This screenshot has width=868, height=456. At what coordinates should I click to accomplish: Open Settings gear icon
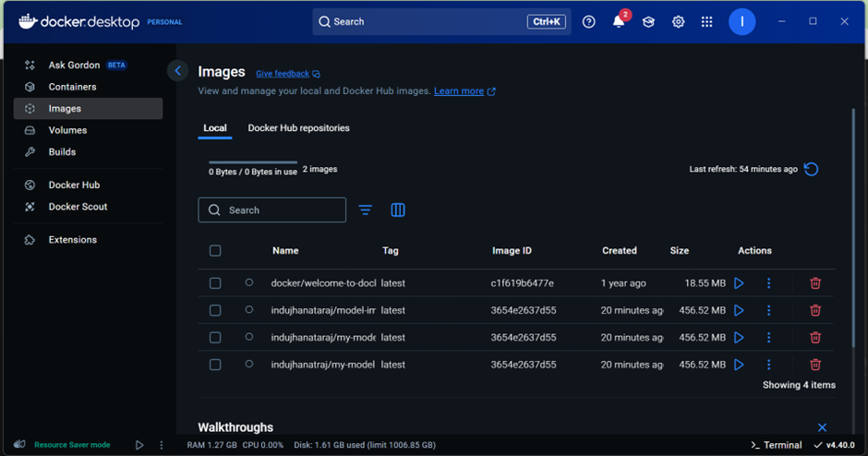point(678,21)
